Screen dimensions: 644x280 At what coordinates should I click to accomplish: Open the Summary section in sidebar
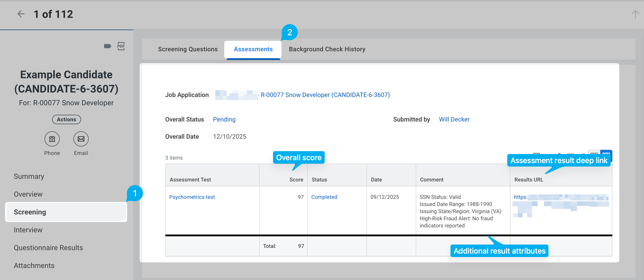pyautogui.click(x=29, y=176)
